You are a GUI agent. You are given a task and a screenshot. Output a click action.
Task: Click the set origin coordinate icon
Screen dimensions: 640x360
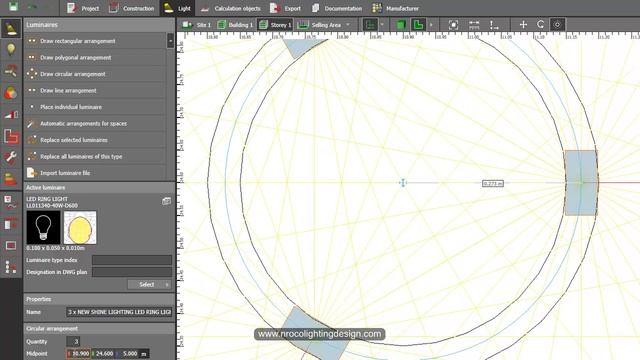(494, 25)
